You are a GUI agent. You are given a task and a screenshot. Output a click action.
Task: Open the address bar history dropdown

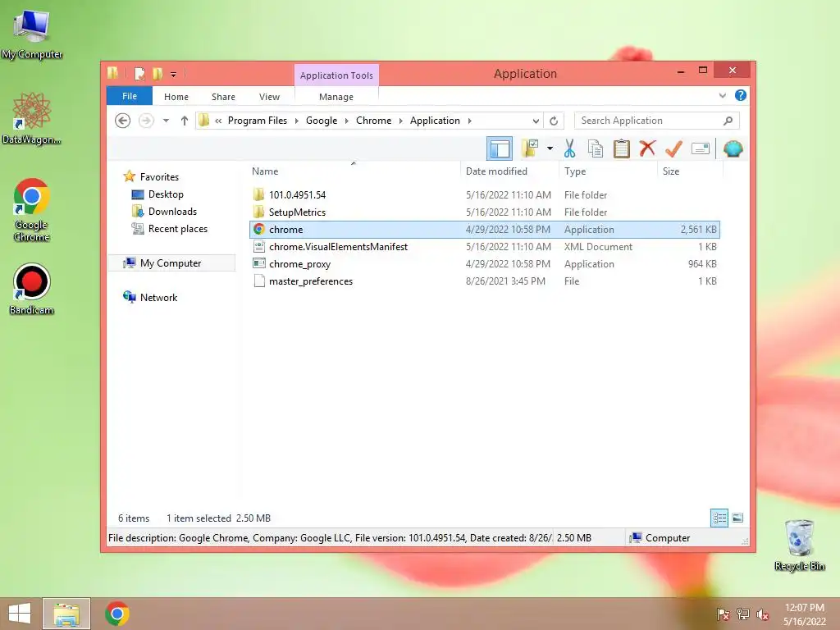tap(535, 121)
